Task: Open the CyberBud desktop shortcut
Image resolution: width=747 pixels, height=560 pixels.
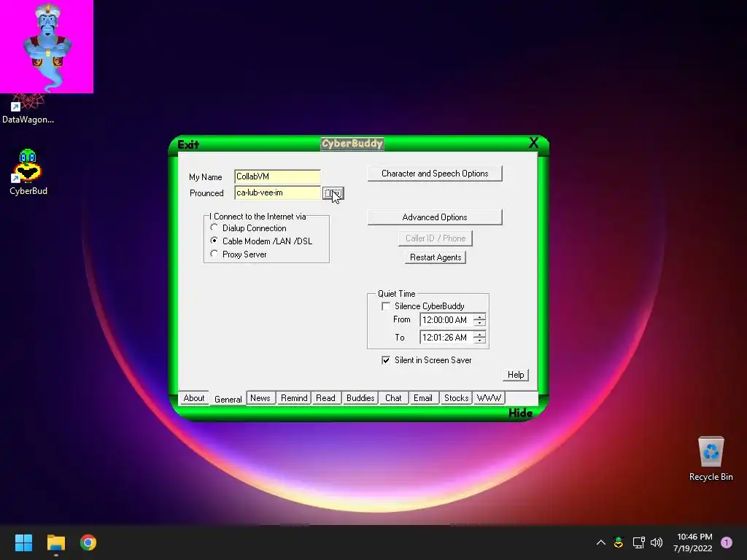Action: [x=28, y=172]
